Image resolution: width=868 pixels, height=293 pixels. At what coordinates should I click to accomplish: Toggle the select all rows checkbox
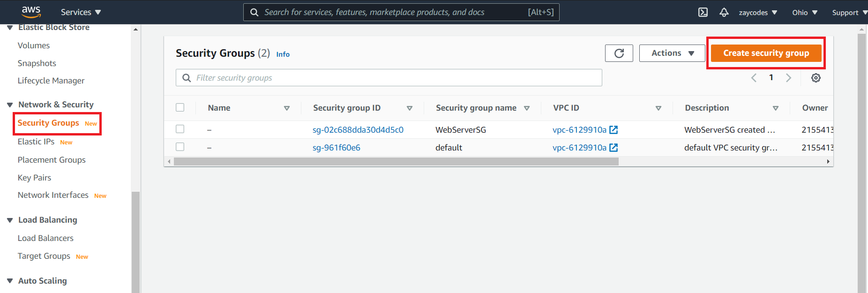(180, 107)
